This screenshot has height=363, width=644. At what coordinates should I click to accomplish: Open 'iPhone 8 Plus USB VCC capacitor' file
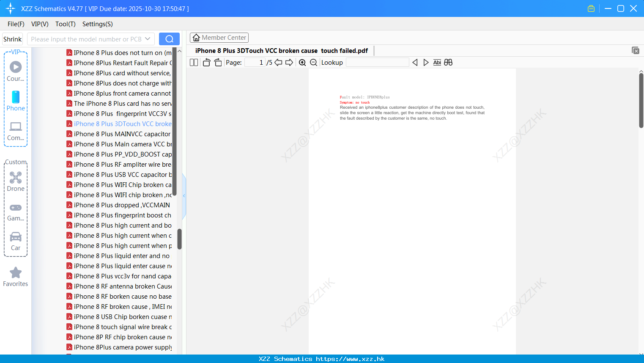[119, 175]
